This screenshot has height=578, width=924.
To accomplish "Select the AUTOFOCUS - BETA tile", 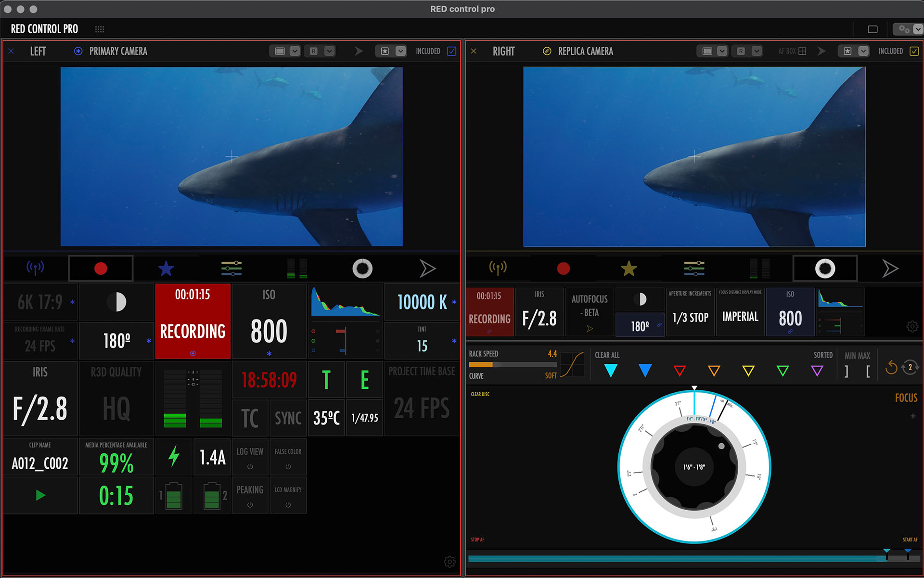I will 589,312.
